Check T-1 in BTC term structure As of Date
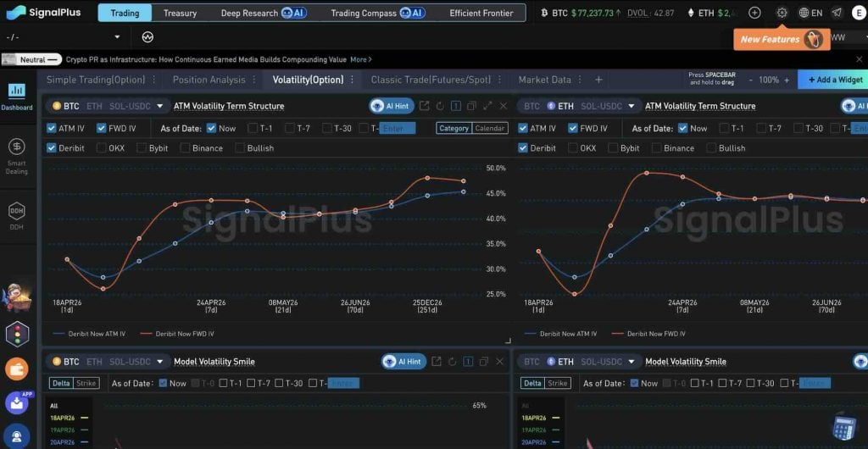868x449 pixels. click(x=253, y=128)
